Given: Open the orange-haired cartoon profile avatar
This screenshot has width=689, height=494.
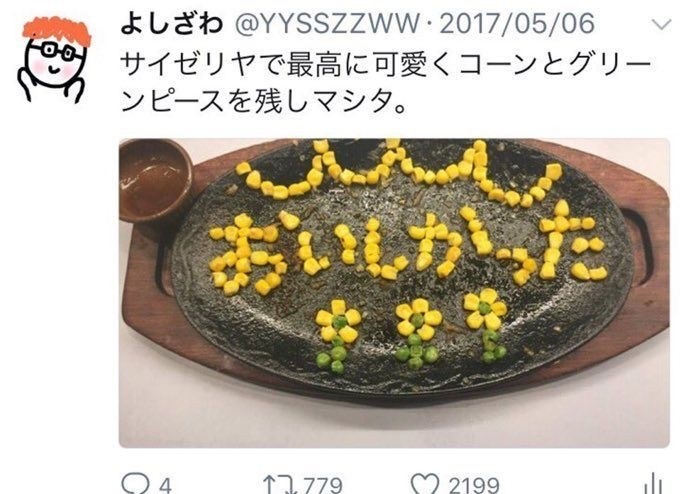Looking at the screenshot, I should (53, 59).
